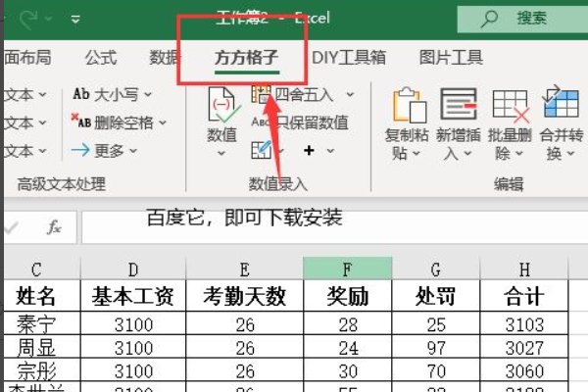
Task: Click the 四舍五入 rounding icon
Action: pyautogui.click(x=261, y=94)
